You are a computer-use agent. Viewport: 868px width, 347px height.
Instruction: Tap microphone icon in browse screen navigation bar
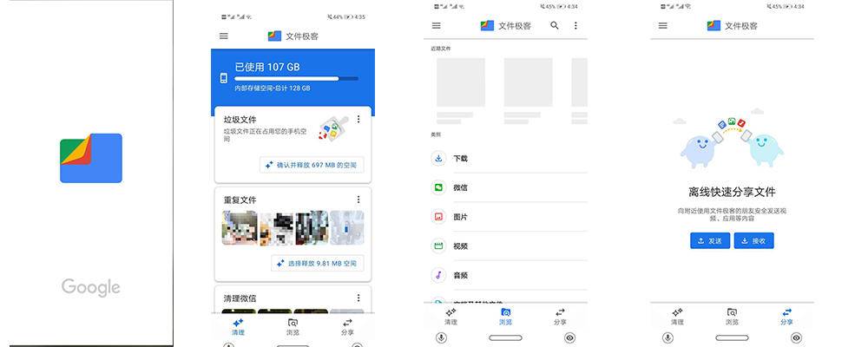coord(441,337)
